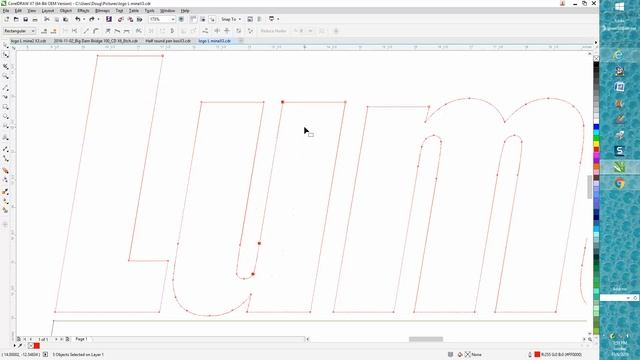The width and height of the screenshot is (640, 360).
Task: Click the Import icon in the toolbar
Action: click(x=121, y=19)
